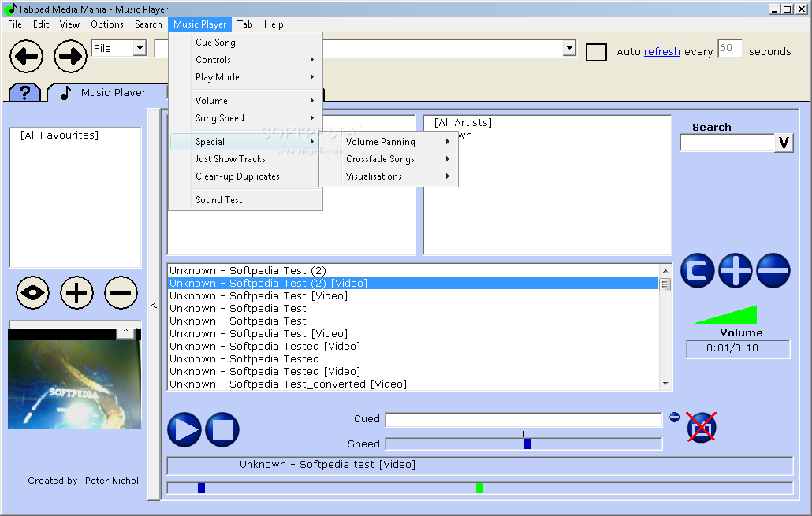Image resolution: width=812 pixels, height=516 pixels.
Task: Go forward with the right arrow icon
Action: tap(70, 56)
